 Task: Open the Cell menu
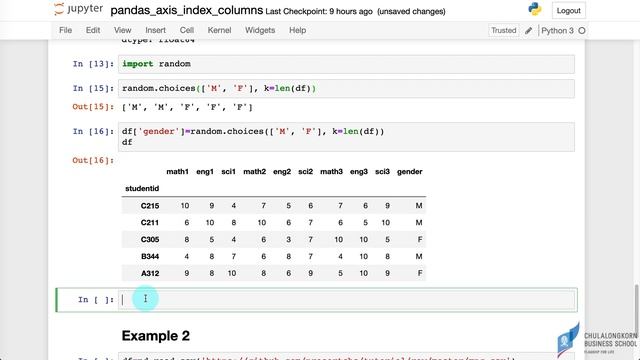click(187, 30)
